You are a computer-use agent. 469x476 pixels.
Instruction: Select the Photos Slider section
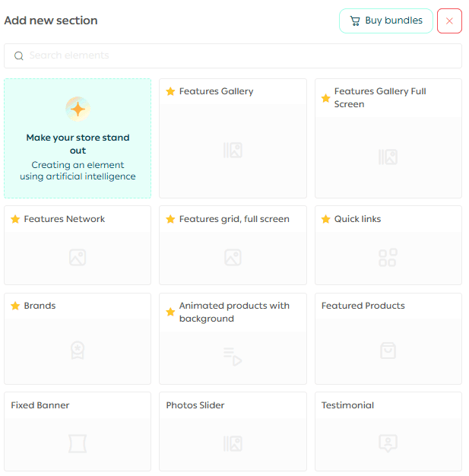coord(233,431)
